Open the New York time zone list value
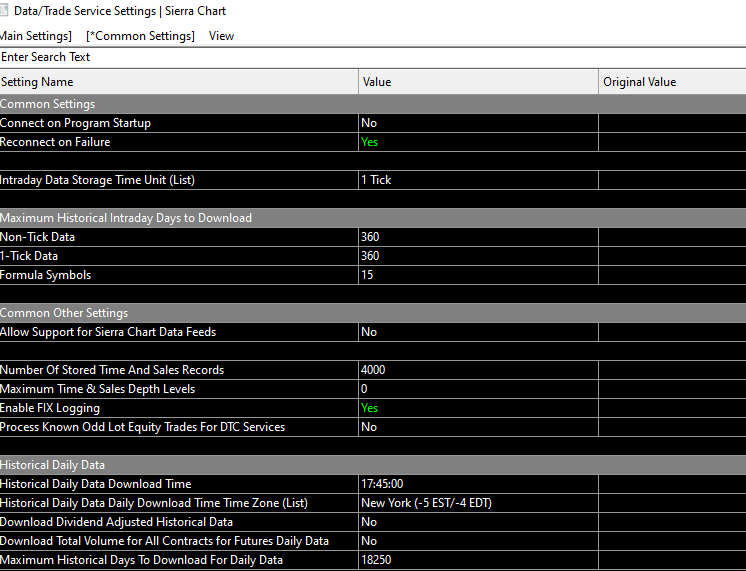746x571 pixels. [x=478, y=503]
